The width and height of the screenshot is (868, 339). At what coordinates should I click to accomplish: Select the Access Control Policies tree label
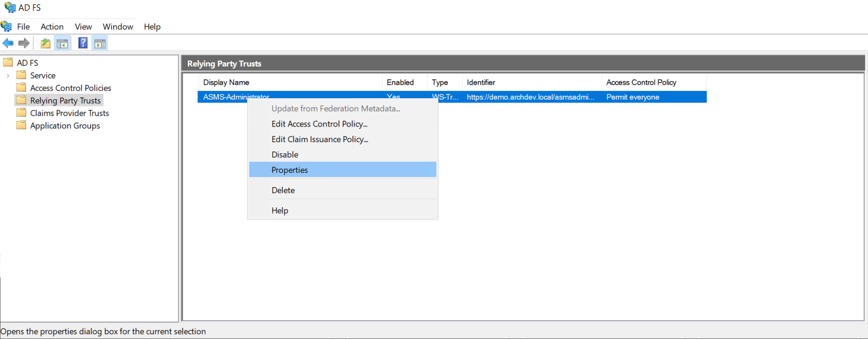tap(71, 88)
